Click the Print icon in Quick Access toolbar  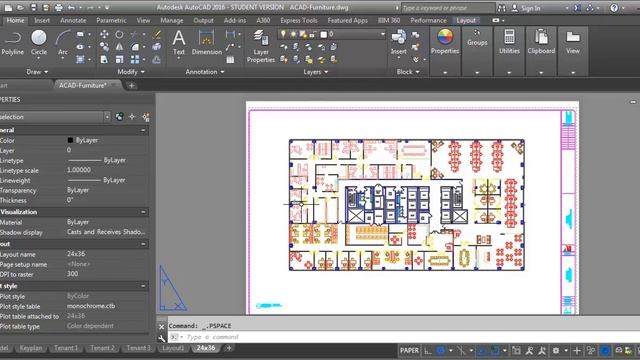coord(59,7)
